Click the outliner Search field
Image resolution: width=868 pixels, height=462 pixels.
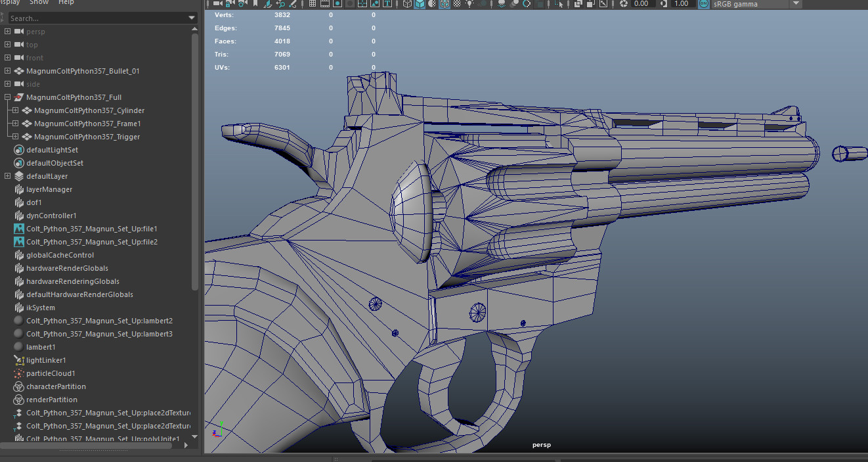98,18
